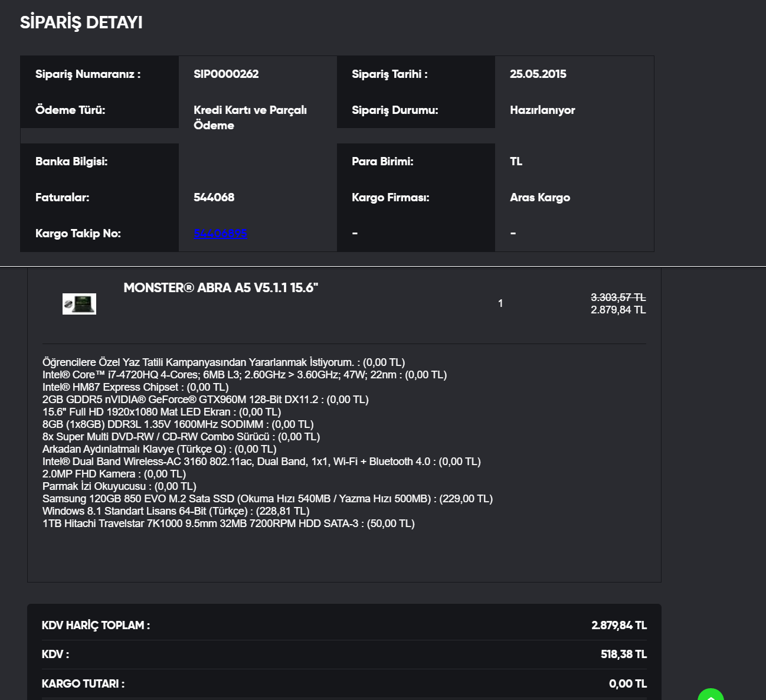Image resolution: width=766 pixels, height=700 pixels.
Task: Click the Ödeme Türü label
Action: pyautogui.click(x=70, y=110)
